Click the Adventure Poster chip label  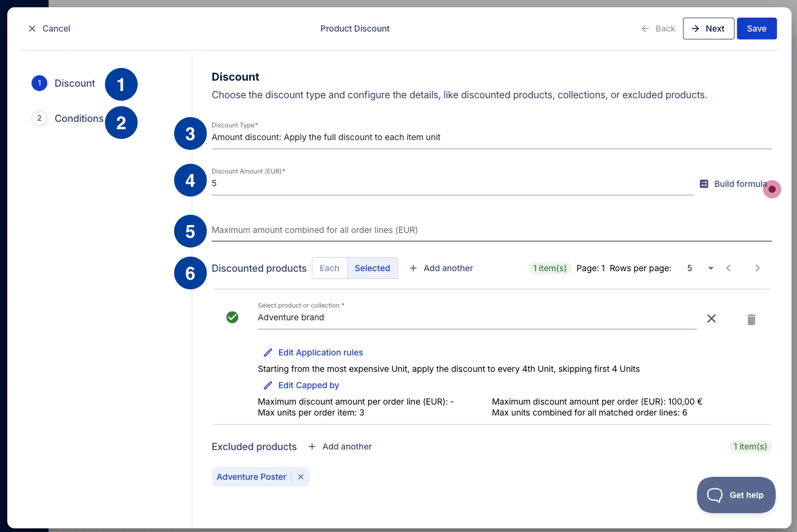tap(251, 477)
